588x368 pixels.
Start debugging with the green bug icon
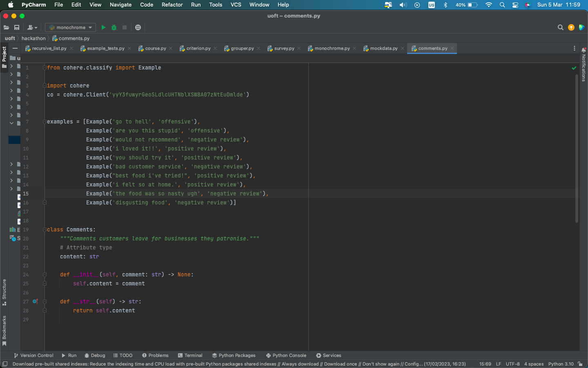[x=114, y=27]
